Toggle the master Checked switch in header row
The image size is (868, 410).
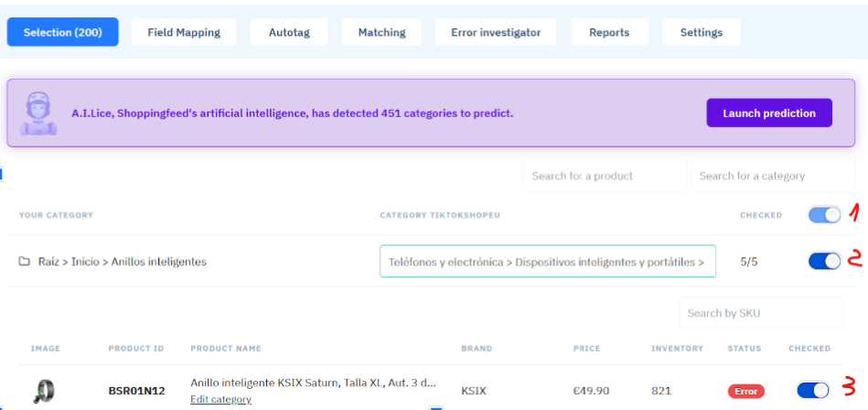coord(824,215)
